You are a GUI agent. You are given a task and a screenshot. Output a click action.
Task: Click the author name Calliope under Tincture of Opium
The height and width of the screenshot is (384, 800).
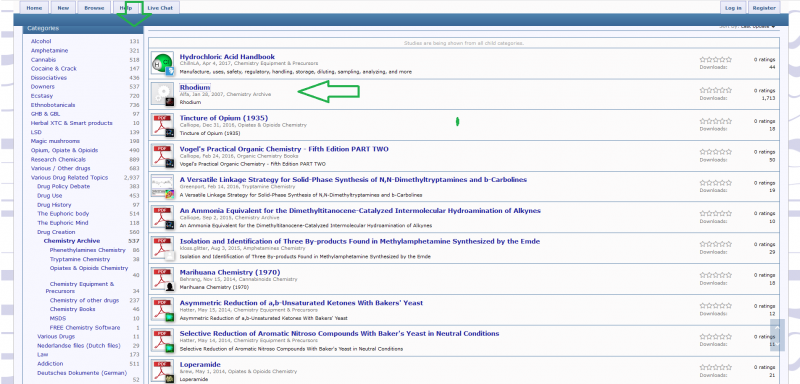(189, 125)
